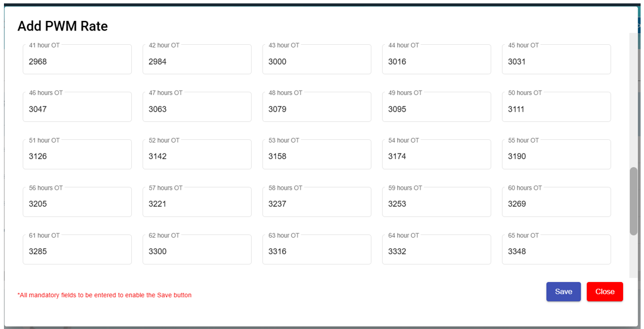Click the Save button
644x329 pixels.
point(563,292)
